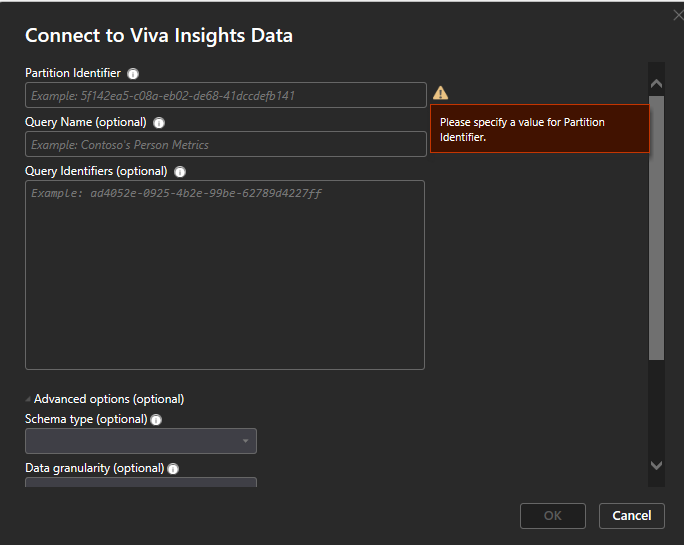Click the Schema type info icon

(x=156, y=420)
